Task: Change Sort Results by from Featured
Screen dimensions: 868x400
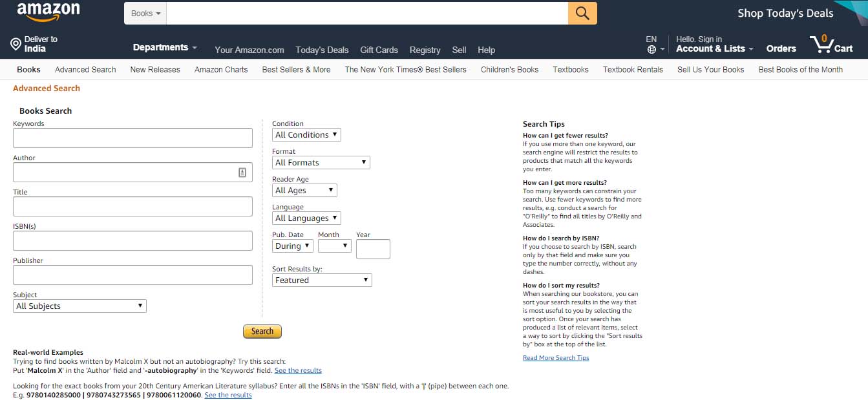Action: [x=321, y=280]
